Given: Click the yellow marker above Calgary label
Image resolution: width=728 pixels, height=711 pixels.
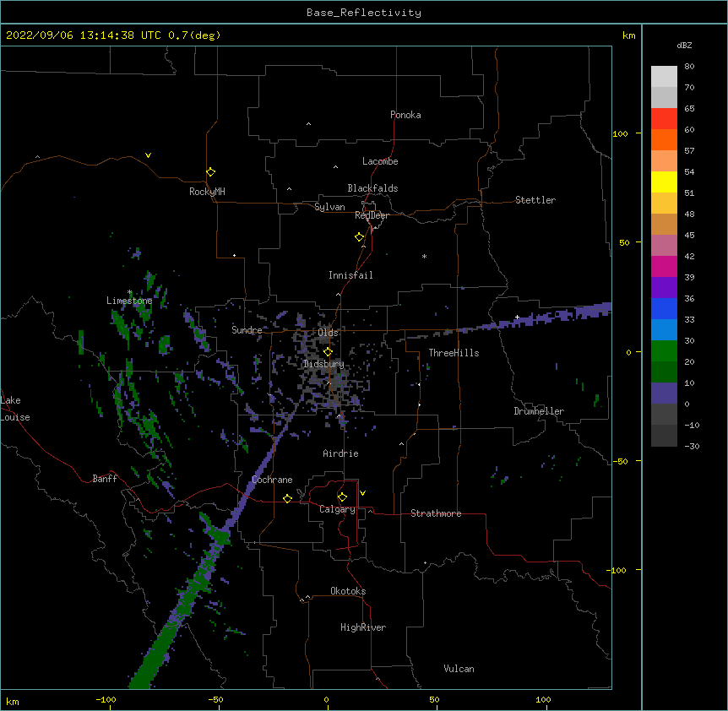Looking at the screenshot, I should pyautogui.click(x=342, y=497).
